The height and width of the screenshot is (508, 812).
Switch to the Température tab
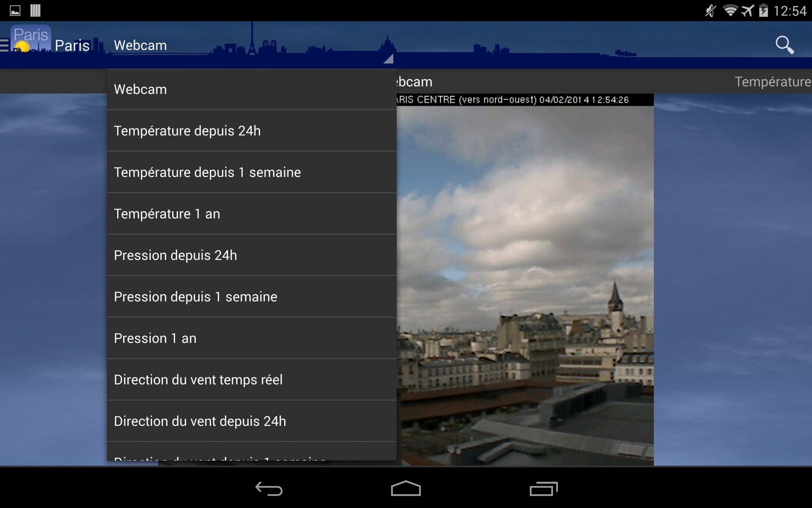773,81
